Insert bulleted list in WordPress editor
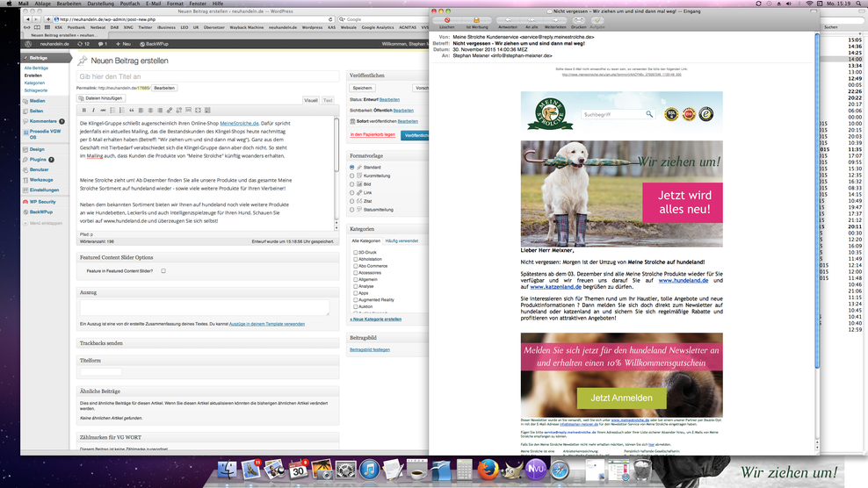Image resolution: width=868 pixels, height=488 pixels. (112, 110)
